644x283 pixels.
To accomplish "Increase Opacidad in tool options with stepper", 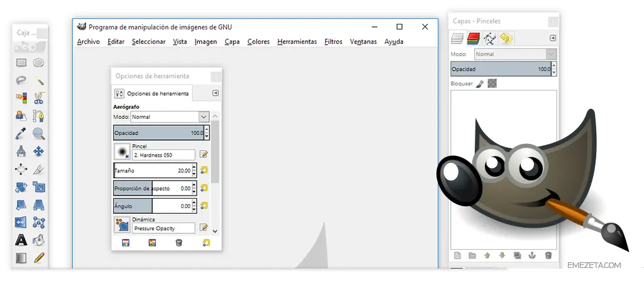I will pos(206,130).
